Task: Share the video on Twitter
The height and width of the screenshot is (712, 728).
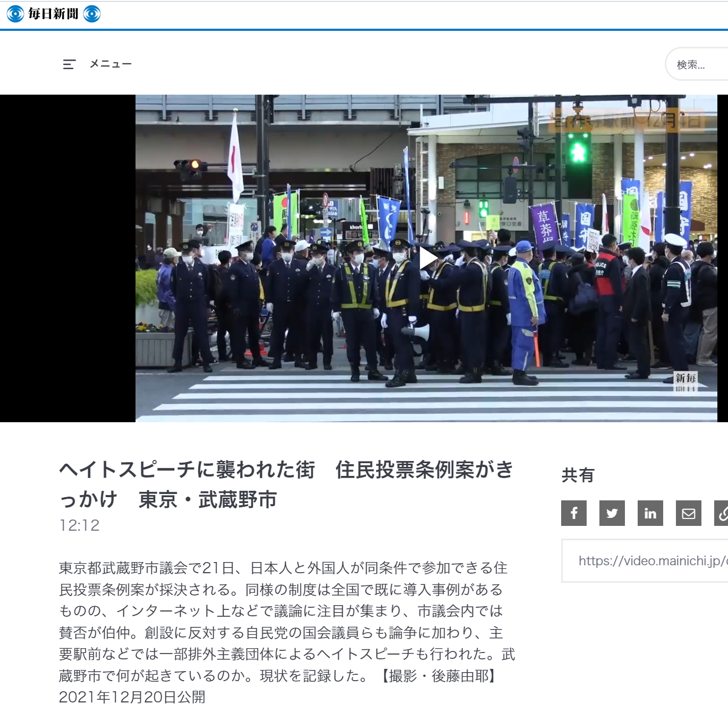Action: point(612,513)
